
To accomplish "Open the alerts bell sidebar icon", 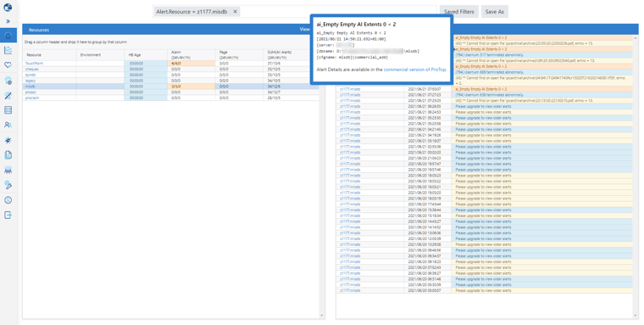I will pos(8,36).
